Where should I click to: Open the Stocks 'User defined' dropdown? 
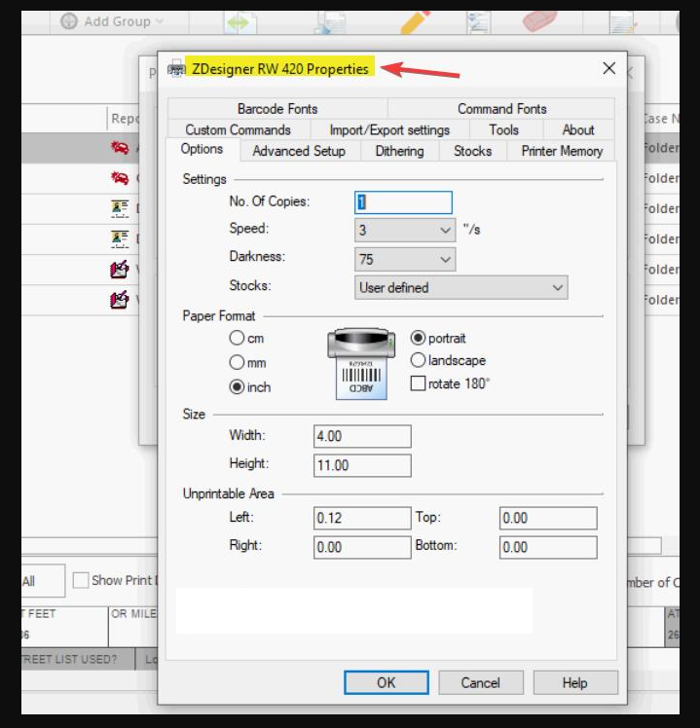461,287
